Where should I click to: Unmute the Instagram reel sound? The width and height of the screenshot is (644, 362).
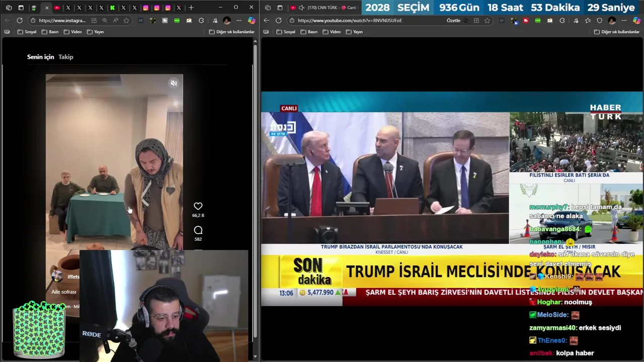[174, 83]
